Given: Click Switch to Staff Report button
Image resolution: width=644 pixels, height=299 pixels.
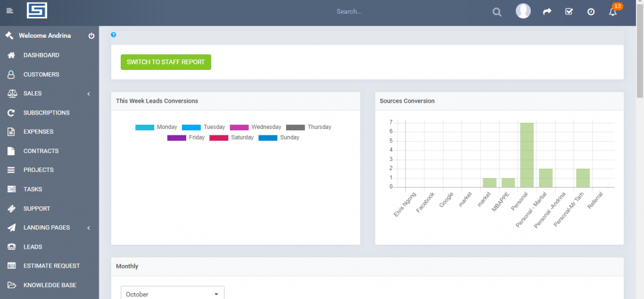Looking at the screenshot, I should click(166, 62).
